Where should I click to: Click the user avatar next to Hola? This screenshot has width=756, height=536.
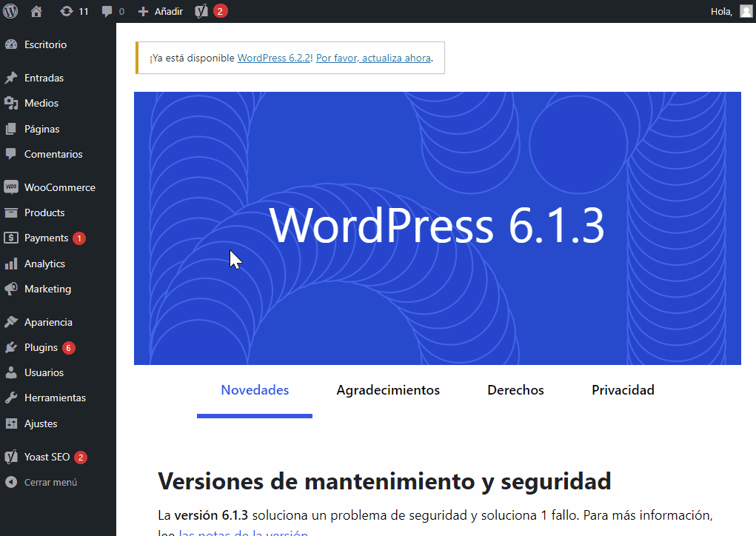746,11
